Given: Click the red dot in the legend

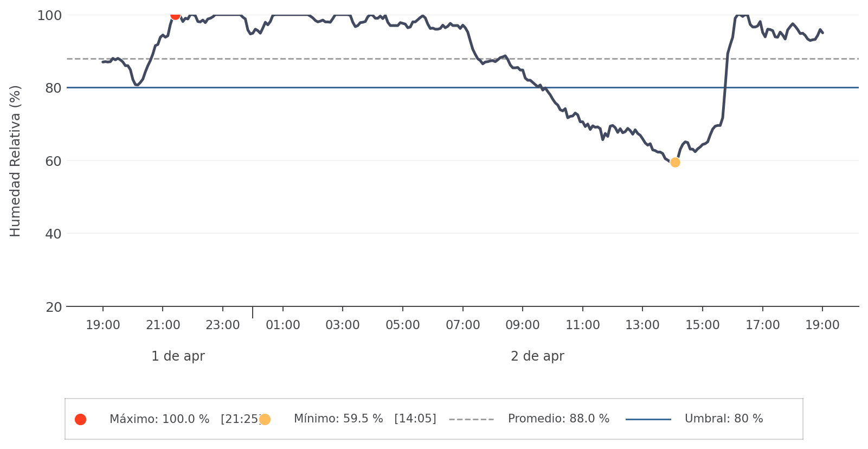Looking at the screenshot, I should [x=80, y=419].
